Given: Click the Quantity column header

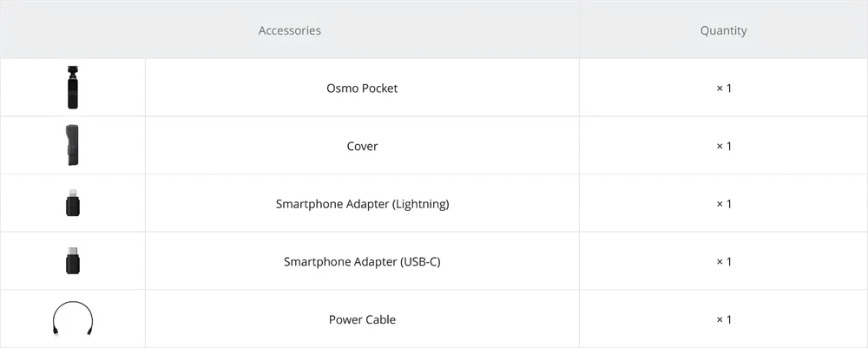Looking at the screenshot, I should click(x=723, y=30).
